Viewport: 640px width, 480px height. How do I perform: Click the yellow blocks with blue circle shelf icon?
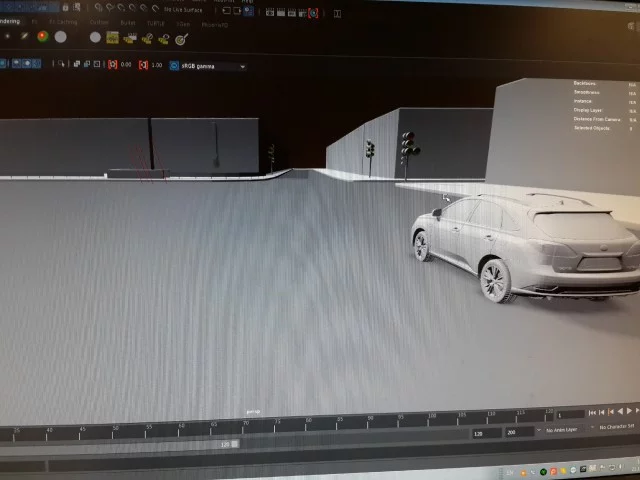click(x=164, y=39)
